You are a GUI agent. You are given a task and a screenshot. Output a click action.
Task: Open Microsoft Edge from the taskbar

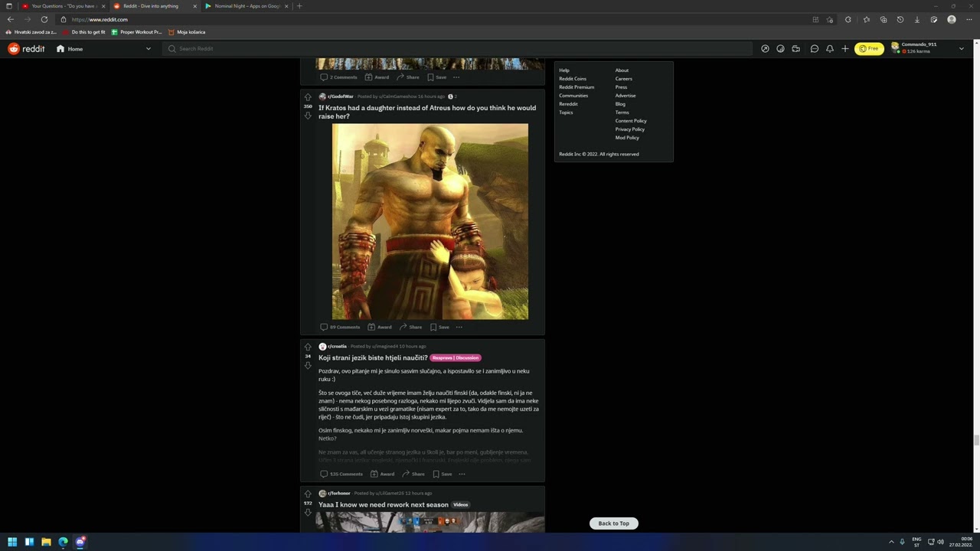[x=63, y=542]
